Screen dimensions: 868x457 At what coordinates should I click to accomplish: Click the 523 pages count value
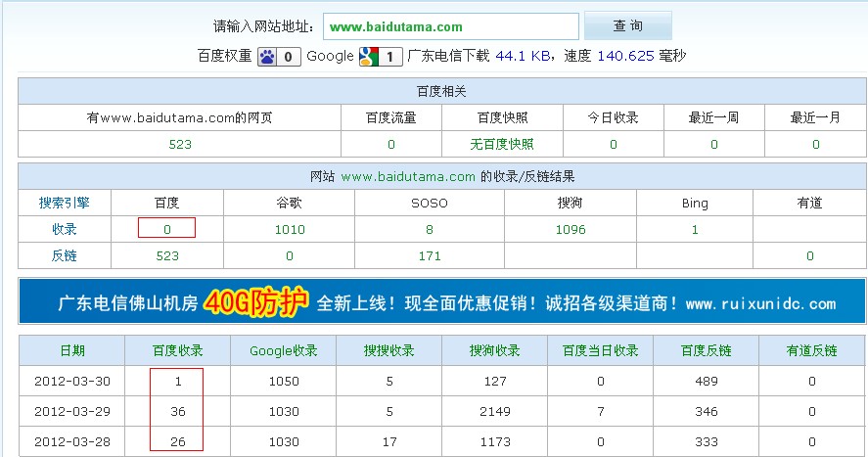click(x=180, y=145)
